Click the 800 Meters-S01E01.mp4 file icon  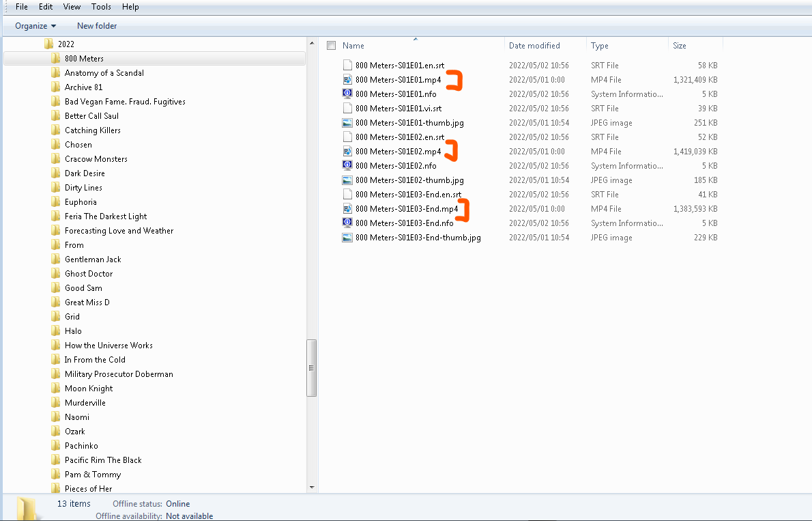click(347, 79)
